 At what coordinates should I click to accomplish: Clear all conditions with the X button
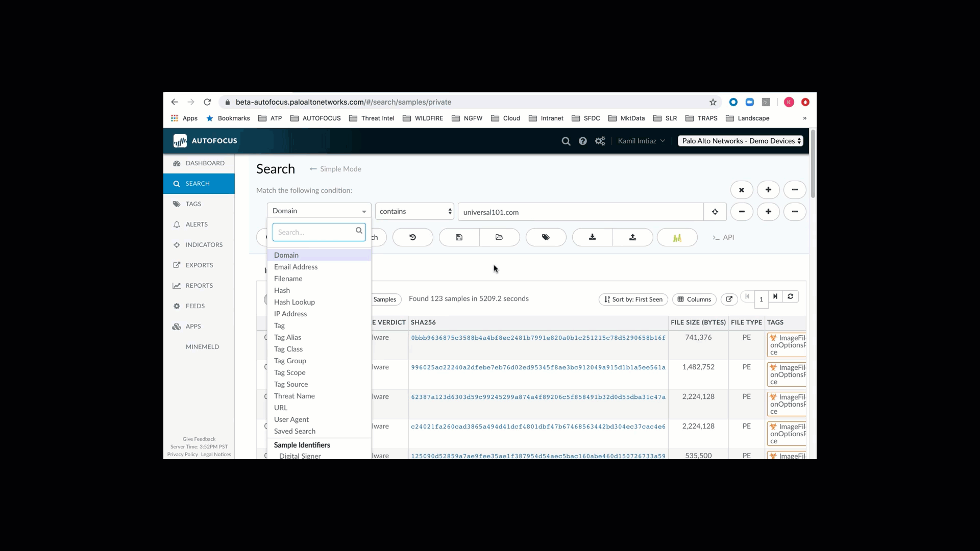click(742, 190)
